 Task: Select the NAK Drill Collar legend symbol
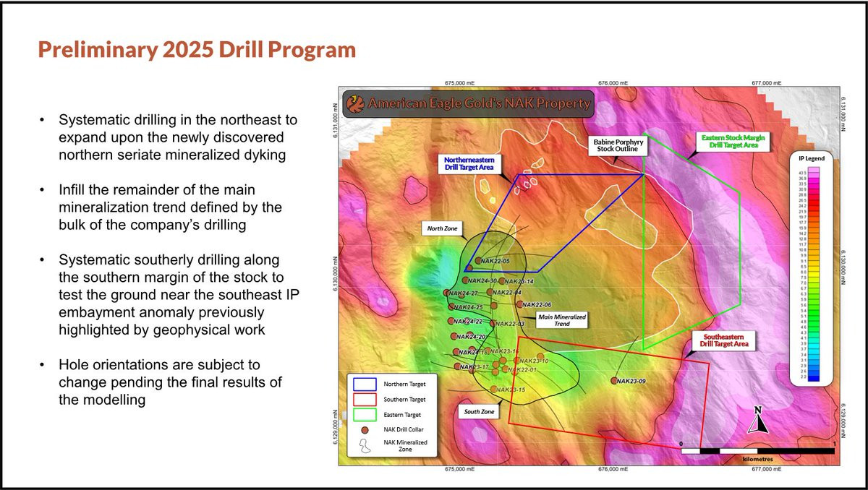tap(366, 429)
